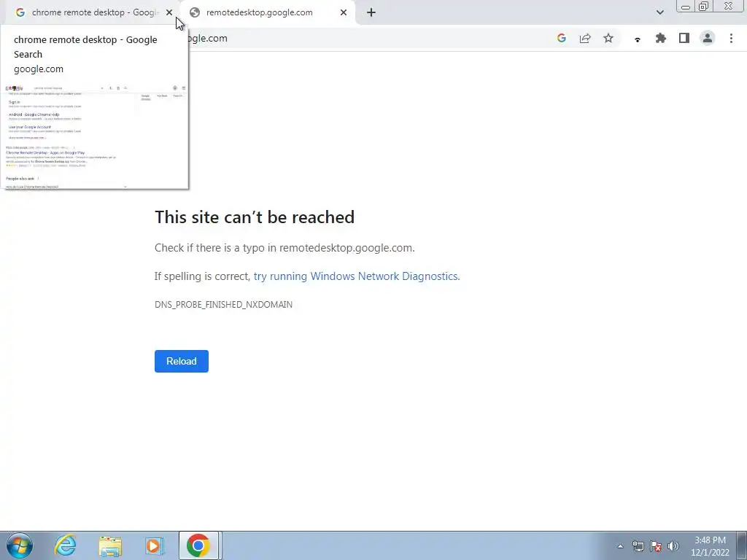Click the Chrome taskbar icon

pyautogui.click(x=198, y=545)
